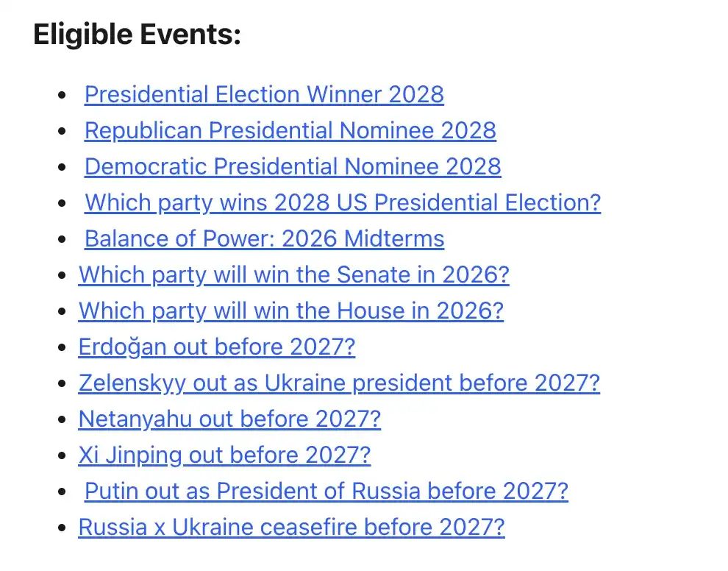This screenshot has height=571, width=728.
Task: Click the bullet before Russia x Ukraine ceasefire
Action: coord(63,528)
